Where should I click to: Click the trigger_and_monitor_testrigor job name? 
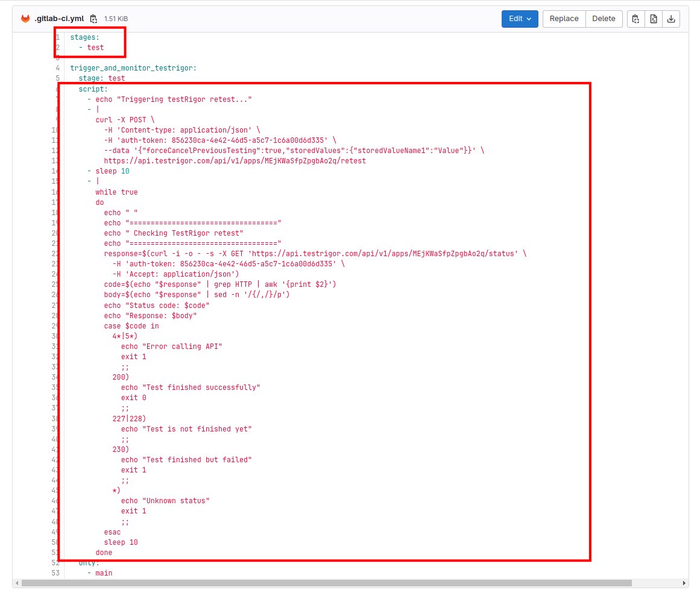[133, 68]
